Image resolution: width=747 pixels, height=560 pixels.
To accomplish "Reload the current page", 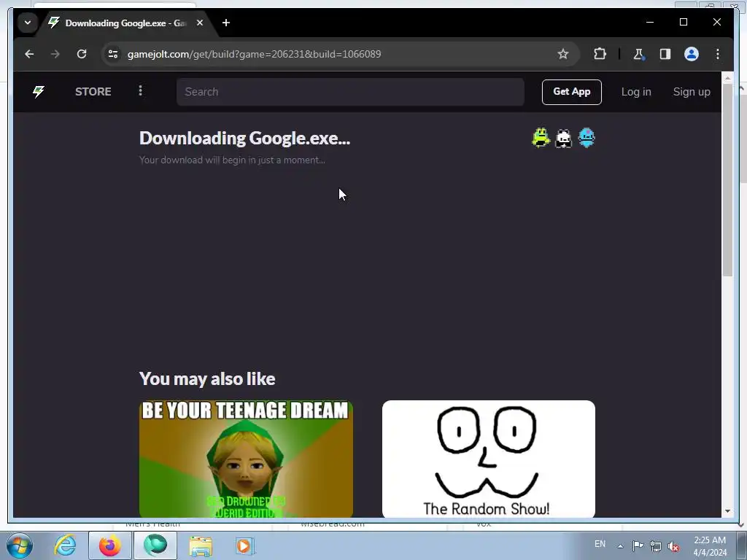I will [82, 54].
